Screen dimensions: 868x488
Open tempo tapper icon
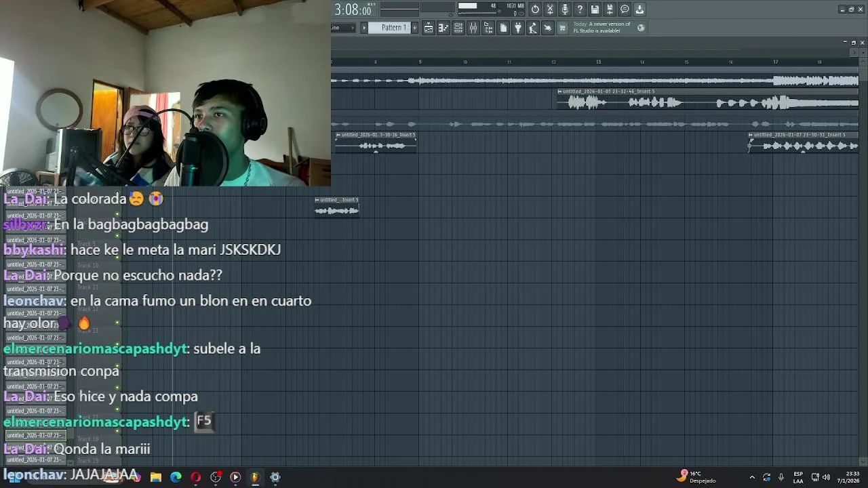pyautogui.click(x=533, y=28)
